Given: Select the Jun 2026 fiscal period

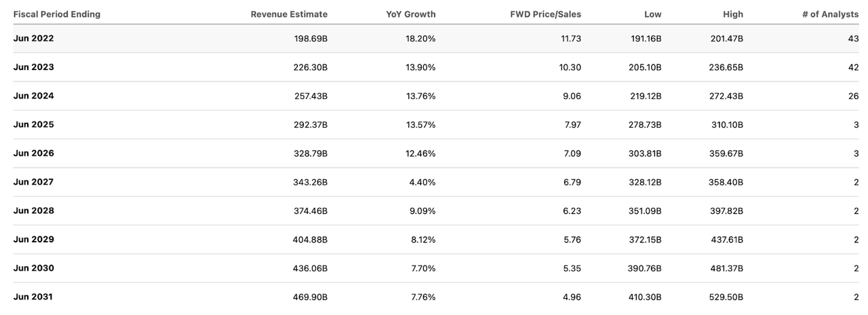Looking at the screenshot, I should pos(33,153).
